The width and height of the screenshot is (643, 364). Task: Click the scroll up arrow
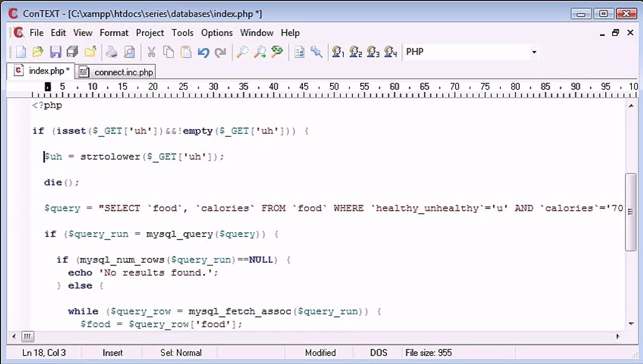coord(631,105)
